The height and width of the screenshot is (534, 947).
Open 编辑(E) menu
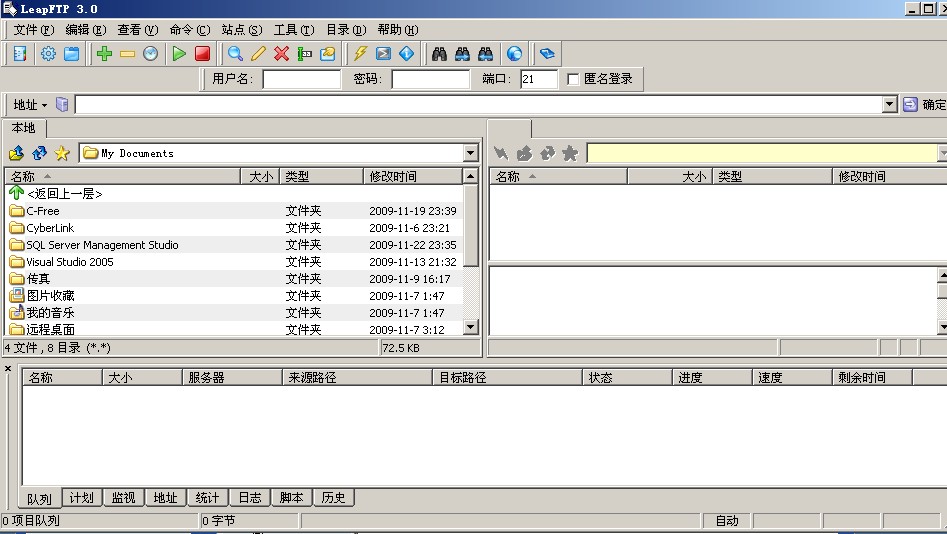click(86, 30)
